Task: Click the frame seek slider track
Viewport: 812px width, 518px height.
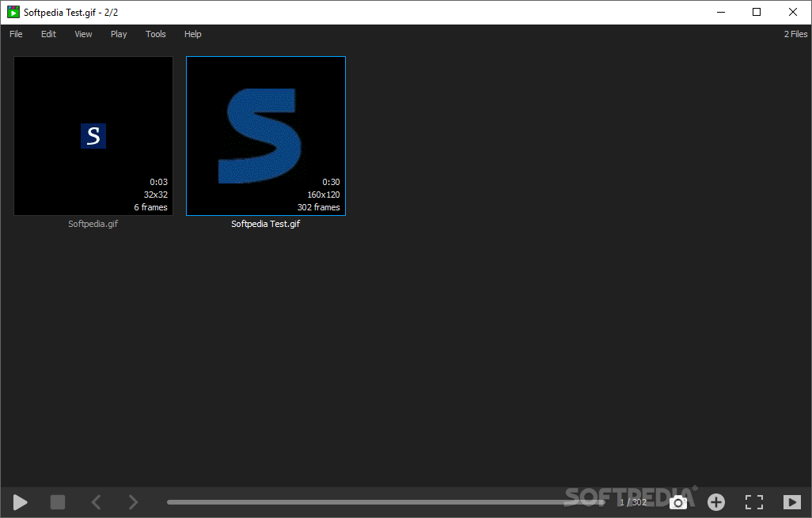Action: coord(385,502)
